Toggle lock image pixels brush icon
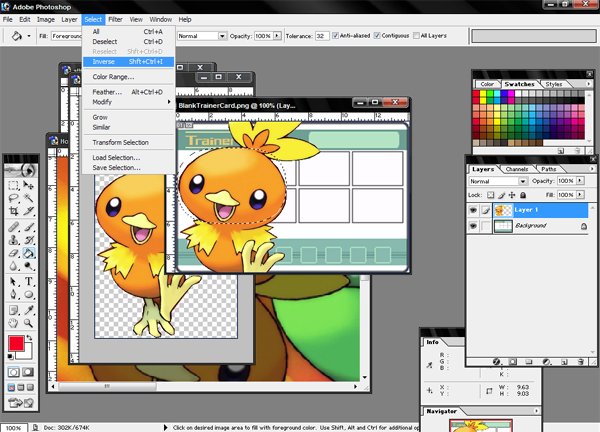 501,195
